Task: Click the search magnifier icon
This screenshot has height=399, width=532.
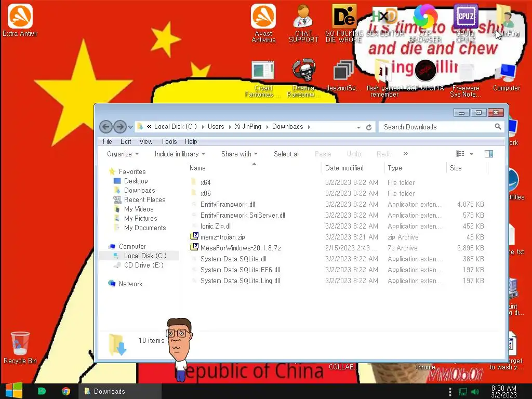Action: tap(498, 127)
